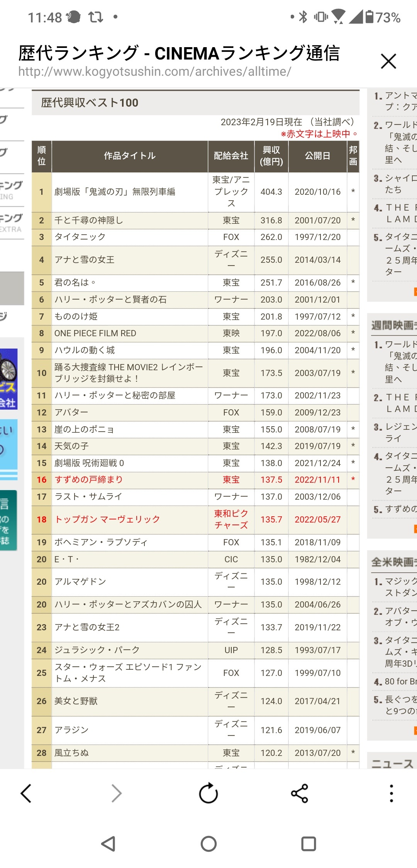Close the in-app browser with X
The height and width of the screenshot is (868, 417).
tap(388, 61)
